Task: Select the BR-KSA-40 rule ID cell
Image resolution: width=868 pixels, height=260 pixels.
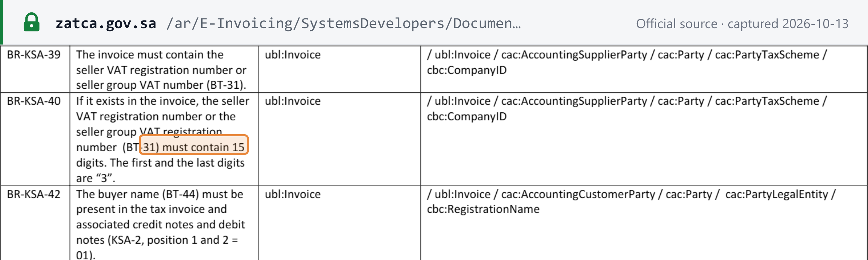Action: [35, 139]
